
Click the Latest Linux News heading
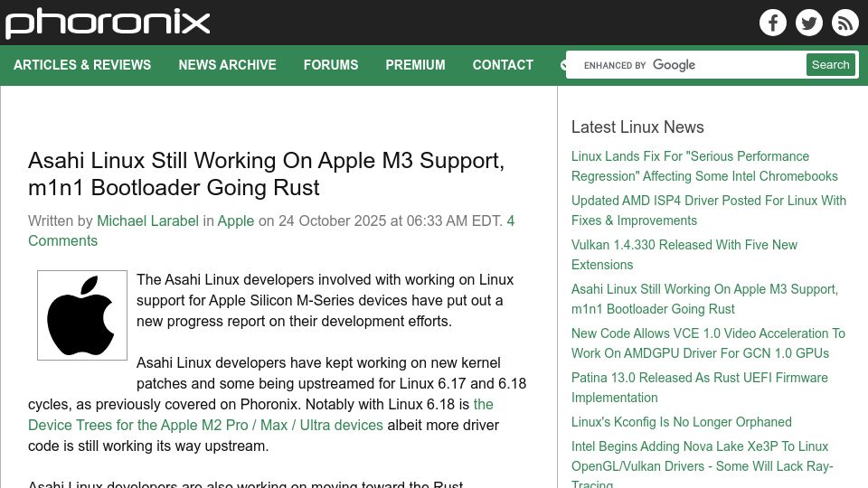pyautogui.click(x=637, y=127)
